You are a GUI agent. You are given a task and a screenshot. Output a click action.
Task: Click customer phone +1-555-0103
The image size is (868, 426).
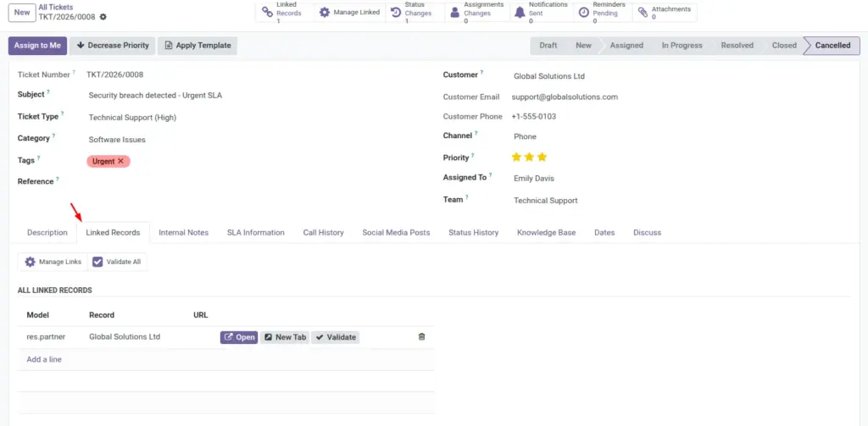tap(534, 117)
